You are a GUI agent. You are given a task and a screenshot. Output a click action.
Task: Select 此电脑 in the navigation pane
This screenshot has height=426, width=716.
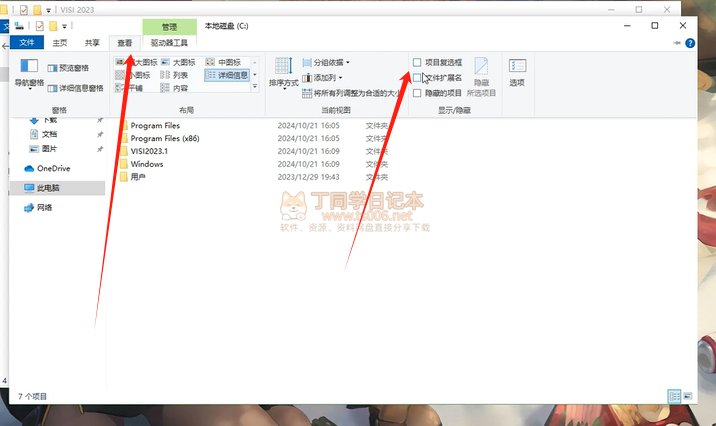click(x=57, y=188)
